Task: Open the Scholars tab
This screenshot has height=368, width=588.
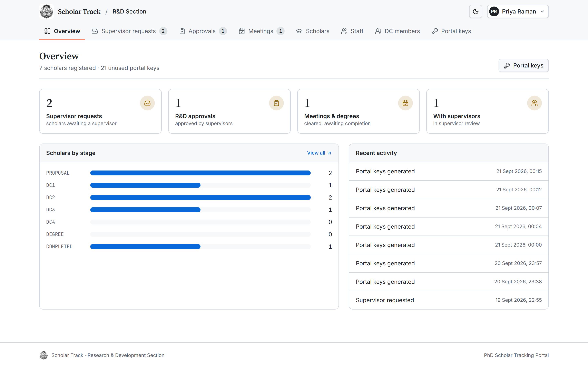Action: 313,31
